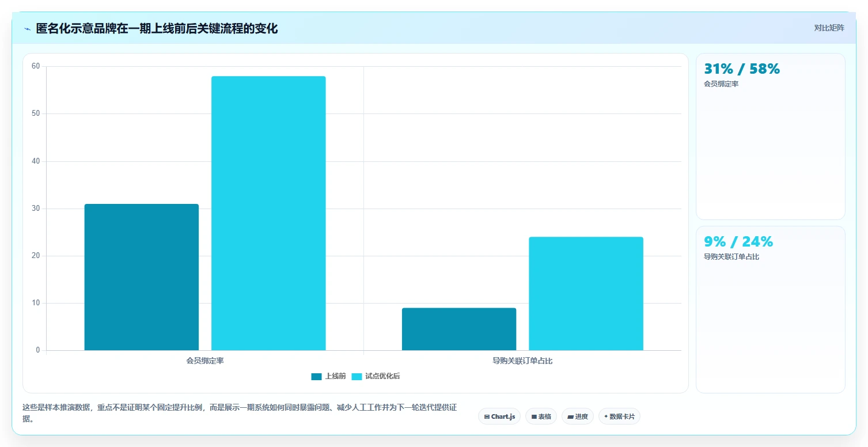Click the 31% / 58% metric value
868x447 pixels.
[742, 69]
